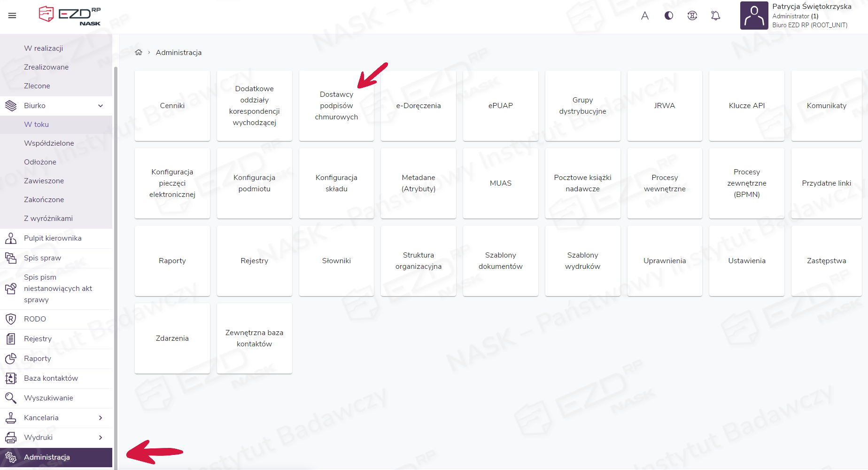Open the Klucze API tile
The height and width of the screenshot is (470, 868).
(746, 106)
